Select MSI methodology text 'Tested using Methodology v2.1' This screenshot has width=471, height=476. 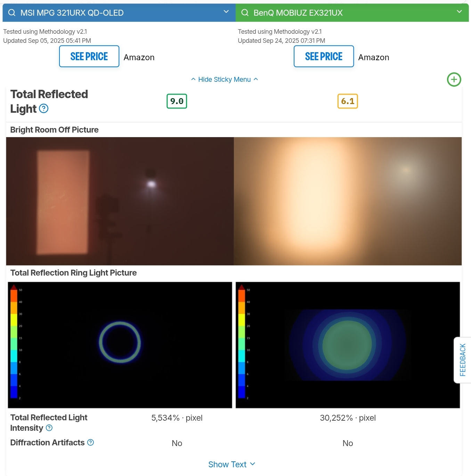pos(45,32)
